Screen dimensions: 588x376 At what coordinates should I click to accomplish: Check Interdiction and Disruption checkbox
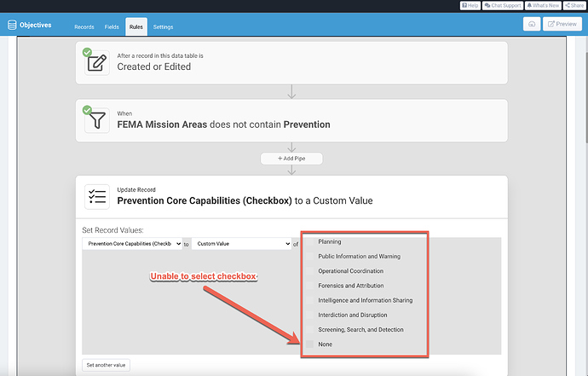[x=309, y=315]
